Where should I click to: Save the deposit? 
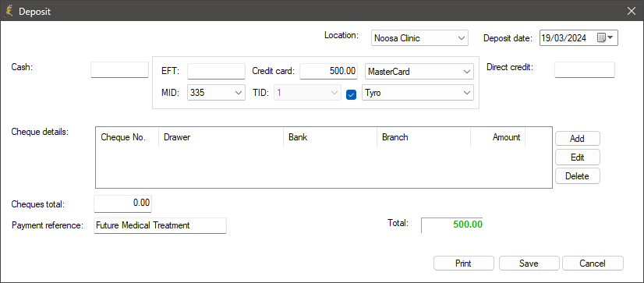coord(529,264)
